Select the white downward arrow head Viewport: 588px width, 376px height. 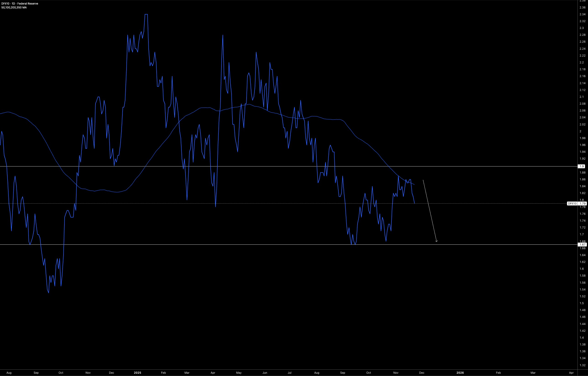[x=436, y=241]
